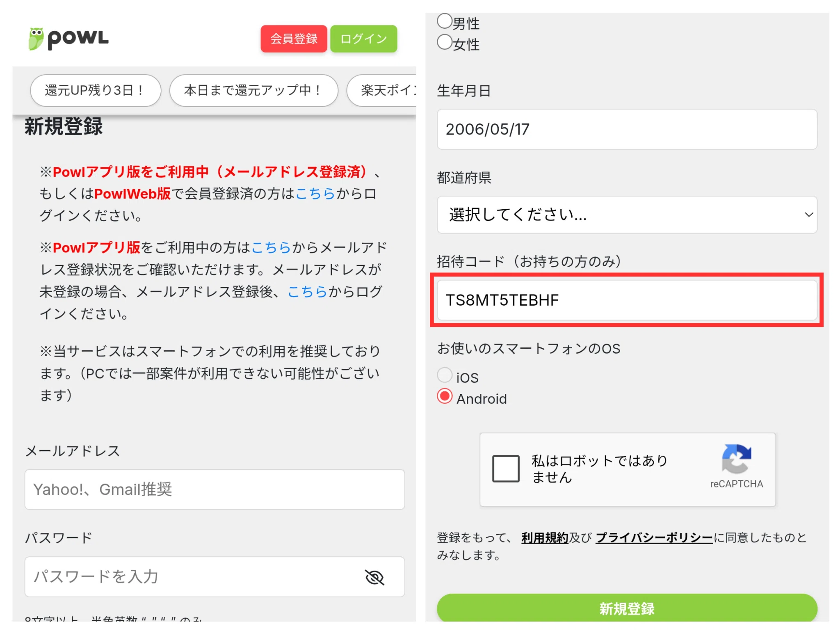Toggle password visibility eye icon

point(374,577)
